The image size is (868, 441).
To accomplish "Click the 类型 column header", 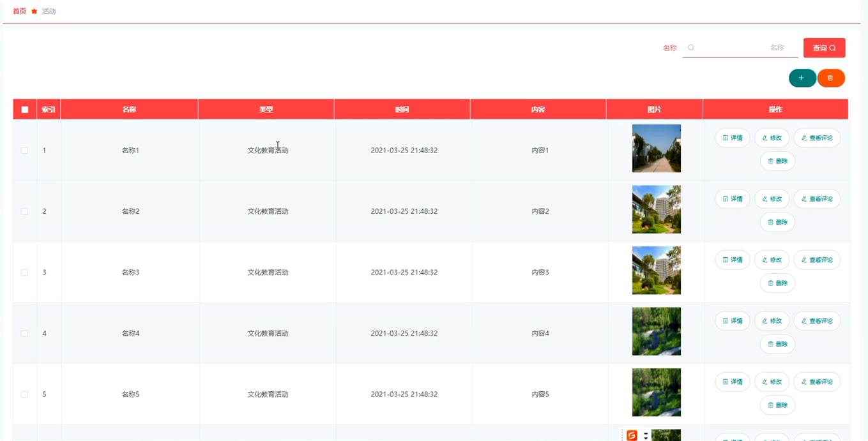I will [x=266, y=110].
